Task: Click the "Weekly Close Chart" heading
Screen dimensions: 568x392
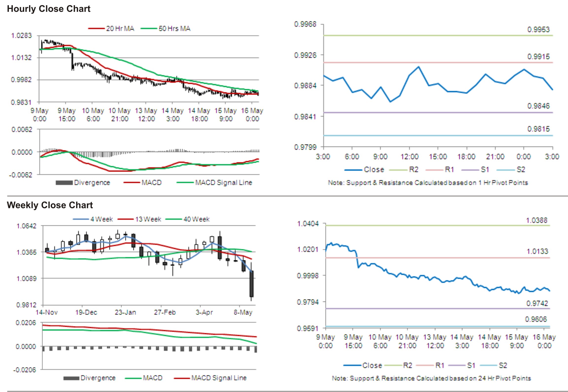Action: pyautogui.click(x=50, y=205)
